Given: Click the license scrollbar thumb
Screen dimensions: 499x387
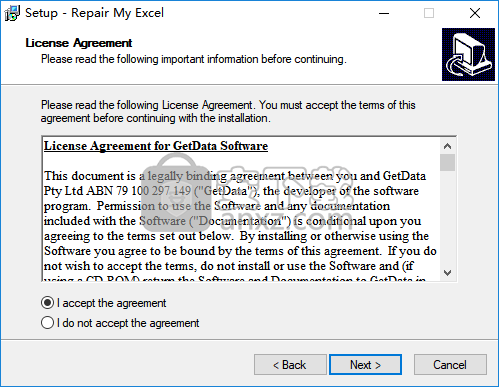Looking at the screenshot, I should coord(447,162).
